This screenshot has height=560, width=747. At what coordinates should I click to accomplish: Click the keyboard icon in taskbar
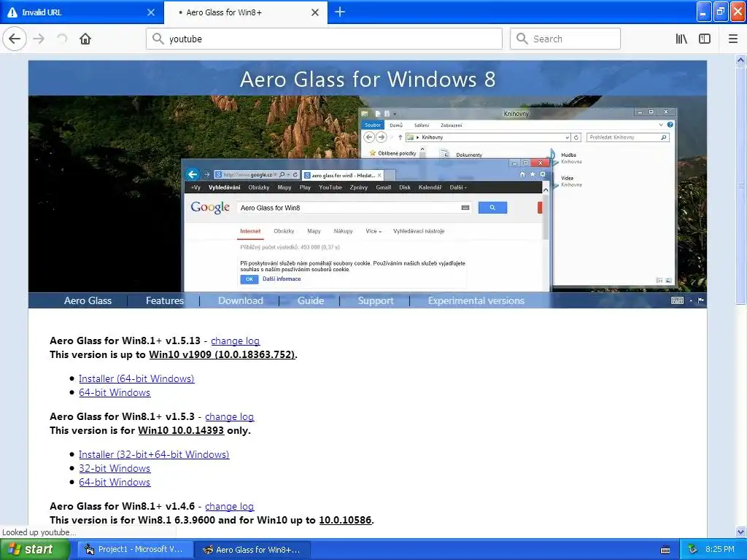(x=665, y=550)
